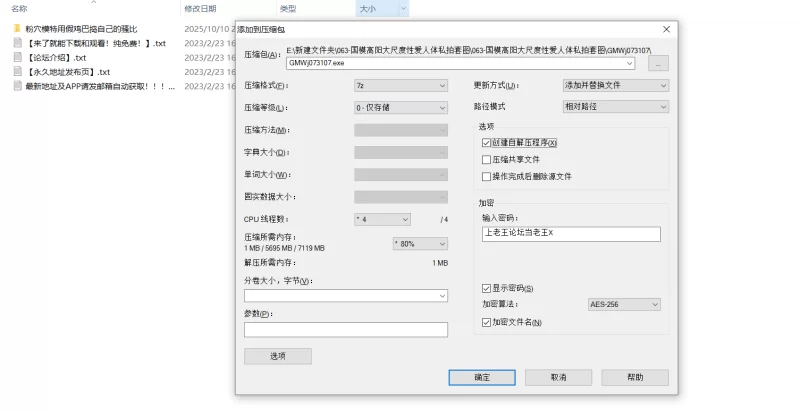Click the 确定 button
800x410 pixels.
coord(482,377)
